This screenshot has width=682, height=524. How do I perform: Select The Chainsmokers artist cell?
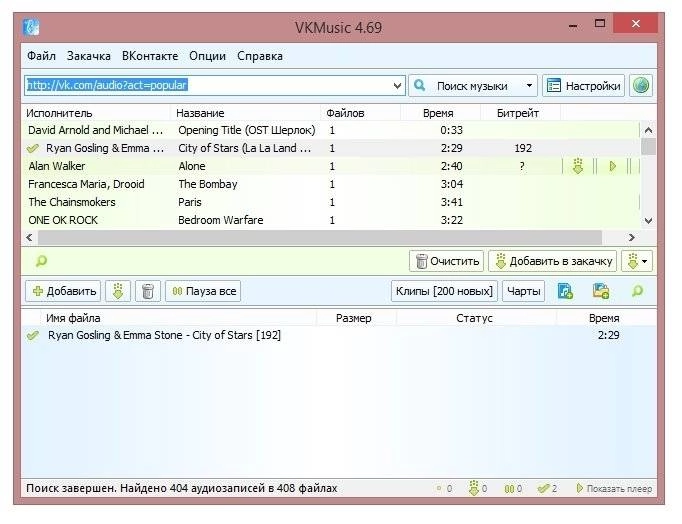(x=72, y=202)
